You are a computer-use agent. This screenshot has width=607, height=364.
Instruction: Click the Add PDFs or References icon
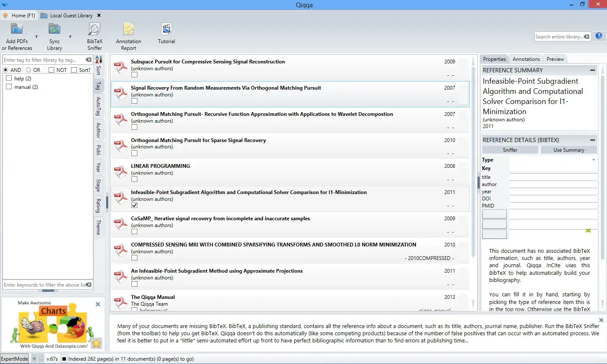pyautogui.click(x=17, y=30)
